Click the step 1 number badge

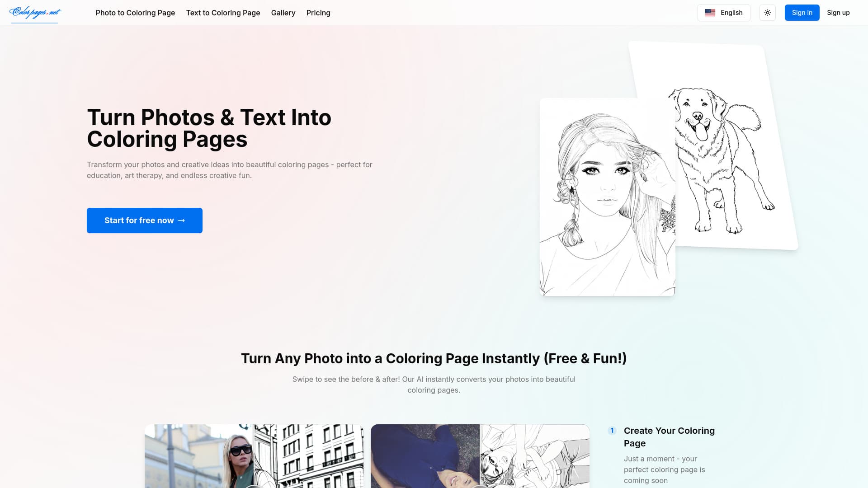(612, 431)
